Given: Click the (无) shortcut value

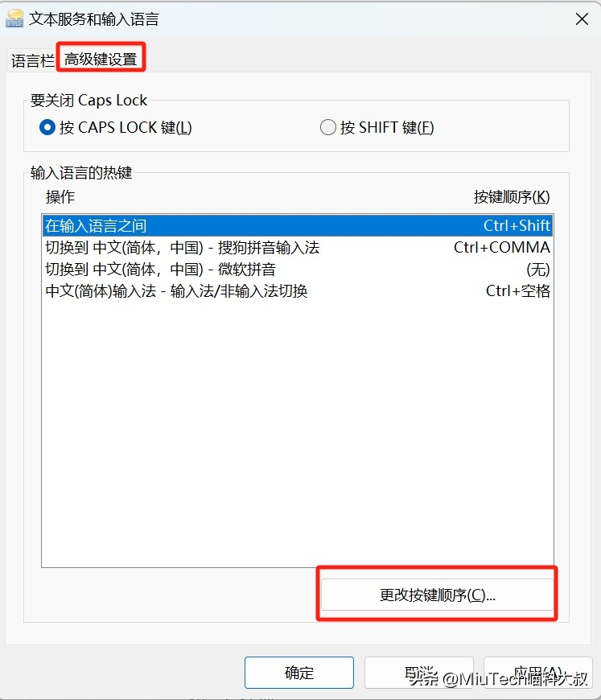Looking at the screenshot, I should pyautogui.click(x=538, y=270).
